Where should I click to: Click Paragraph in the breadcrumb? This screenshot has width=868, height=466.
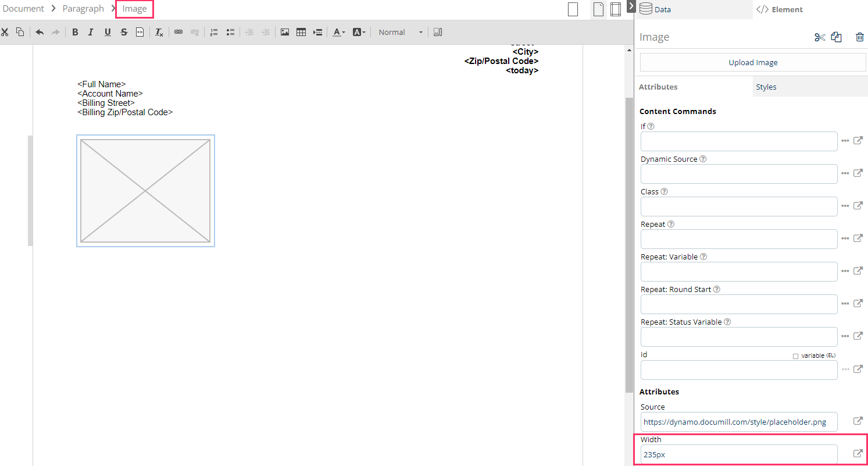point(83,9)
